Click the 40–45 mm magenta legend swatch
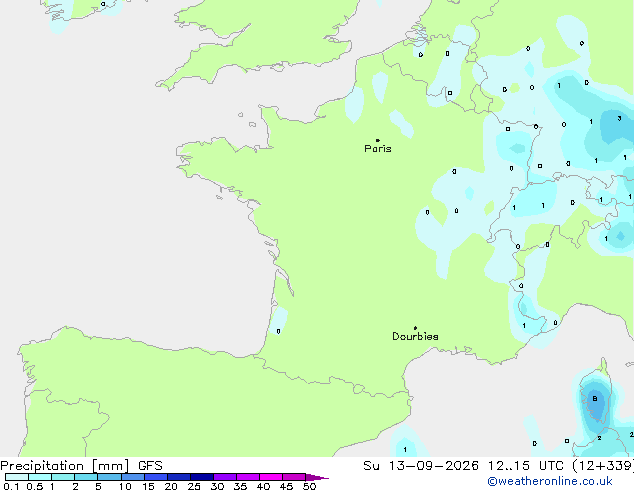The height and width of the screenshot is (490, 634). (271, 477)
